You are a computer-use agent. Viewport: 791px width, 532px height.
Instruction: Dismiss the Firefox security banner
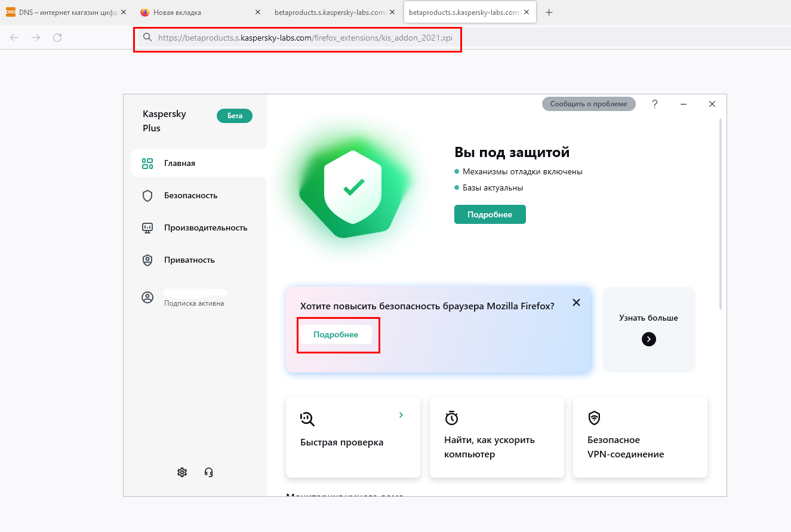click(x=576, y=303)
